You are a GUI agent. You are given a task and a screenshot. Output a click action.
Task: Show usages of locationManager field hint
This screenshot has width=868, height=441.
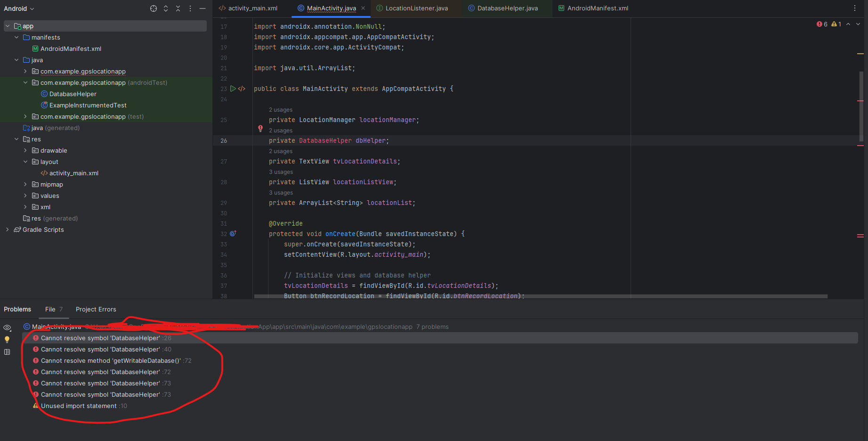[x=281, y=110]
